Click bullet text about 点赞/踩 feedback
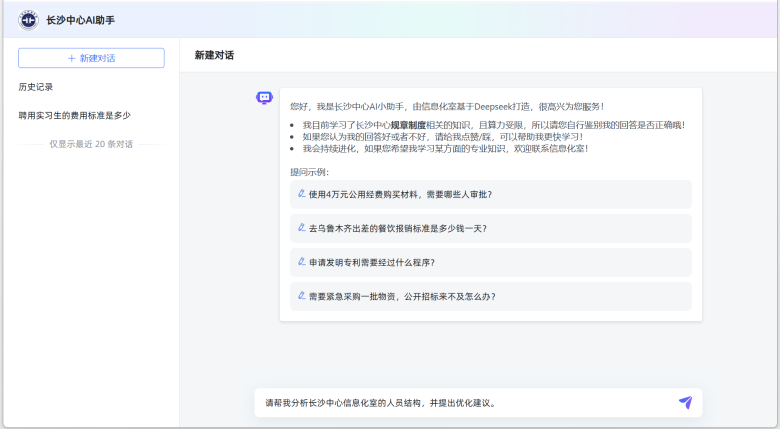The height and width of the screenshot is (429, 780). click(443, 137)
